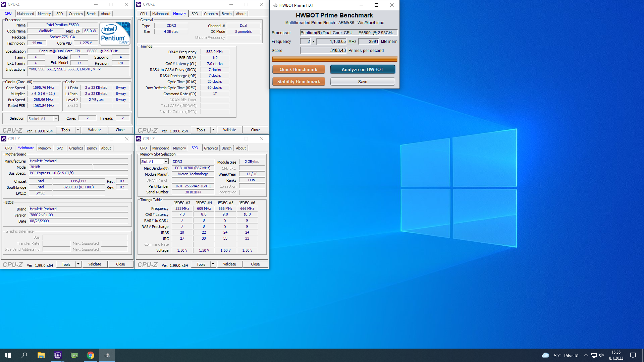This screenshot has height=362, width=644.
Task: Open CPU tab in SPD window
Action: click(x=143, y=148)
